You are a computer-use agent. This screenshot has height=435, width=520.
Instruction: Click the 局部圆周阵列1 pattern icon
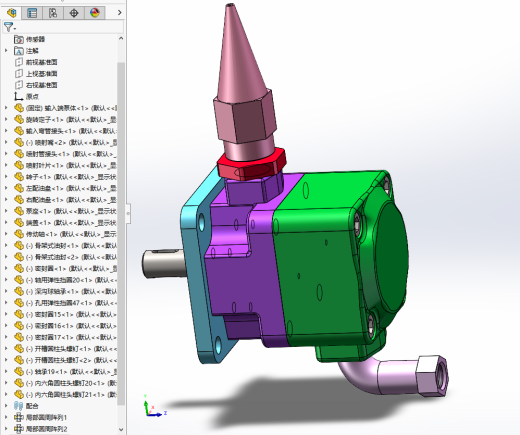click(19, 417)
